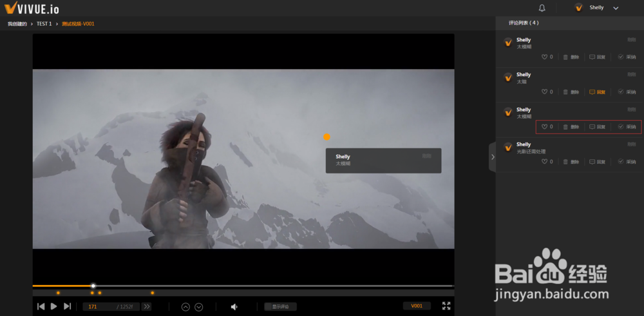644x316 pixels.
Task: Collapse the comment panel with side chevron
Action: tap(493, 157)
